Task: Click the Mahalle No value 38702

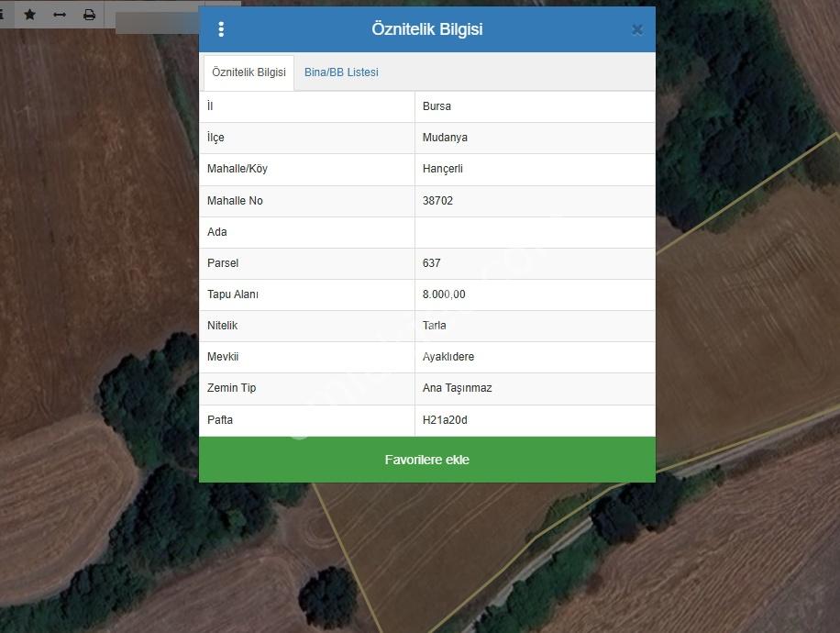Action: 437,201
